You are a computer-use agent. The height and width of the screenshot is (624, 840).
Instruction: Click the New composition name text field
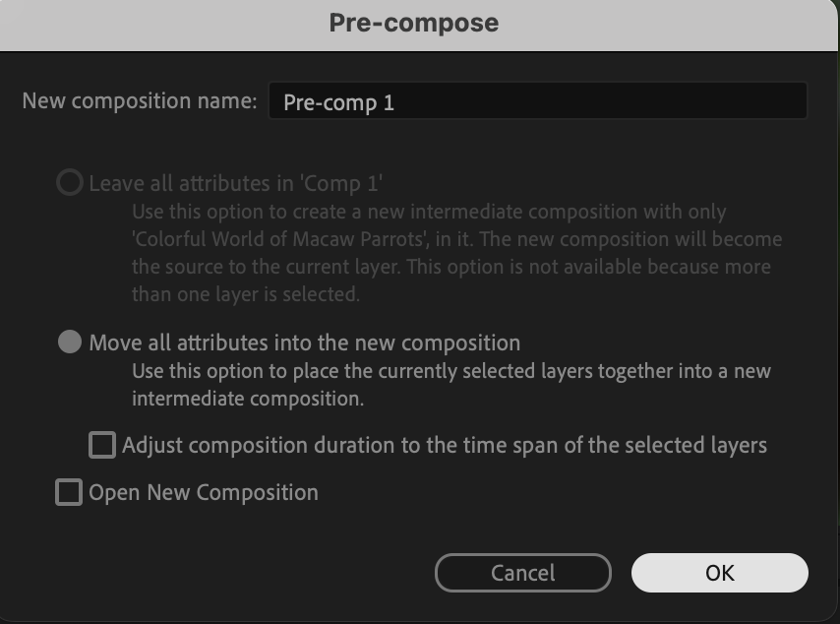[x=537, y=101]
